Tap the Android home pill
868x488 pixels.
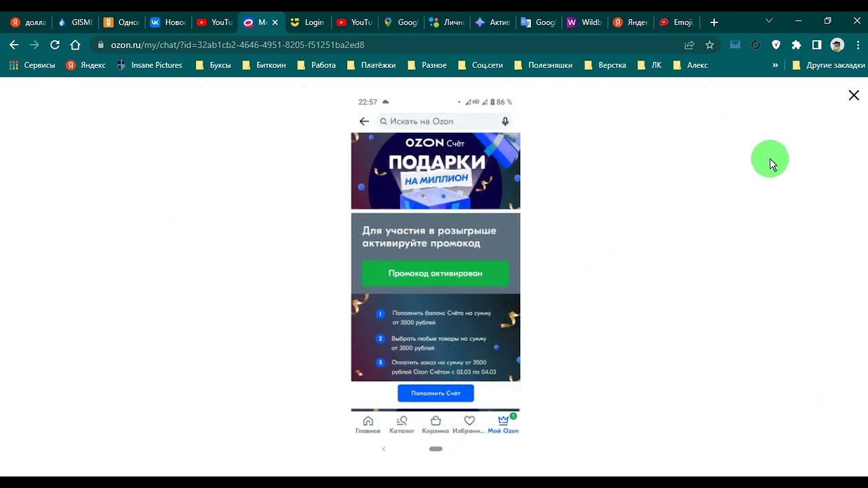tap(435, 449)
